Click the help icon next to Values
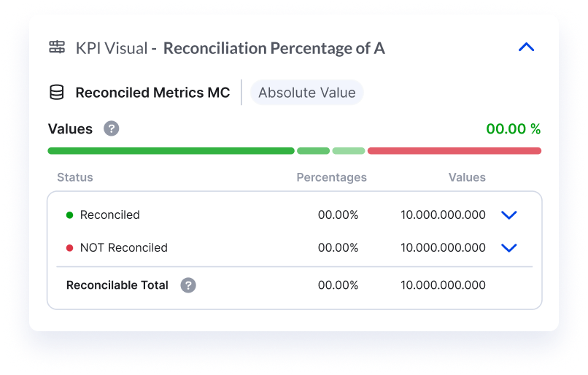588x375 pixels. tap(111, 129)
